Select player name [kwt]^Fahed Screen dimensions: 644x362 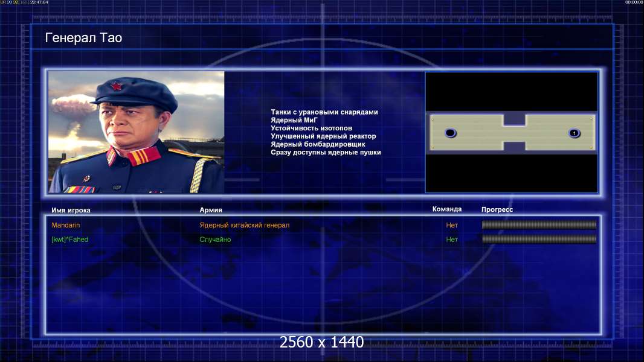70,240
